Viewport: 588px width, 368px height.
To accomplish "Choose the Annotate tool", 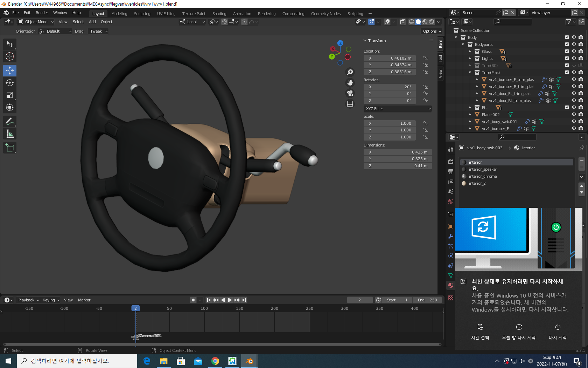I will pos(10,122).
